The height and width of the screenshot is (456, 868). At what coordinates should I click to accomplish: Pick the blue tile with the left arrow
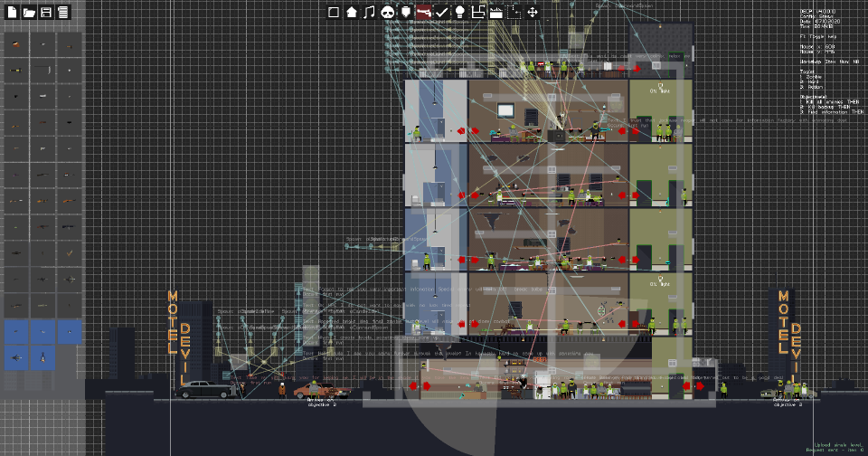(x=16, y=358)
